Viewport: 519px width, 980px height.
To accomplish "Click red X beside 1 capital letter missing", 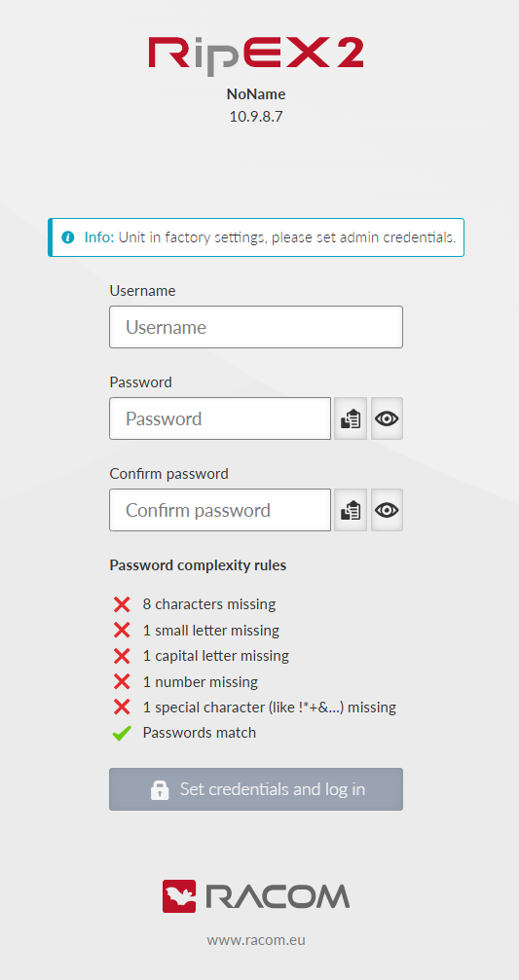I will pyautogui.click(x=122, y=656).
